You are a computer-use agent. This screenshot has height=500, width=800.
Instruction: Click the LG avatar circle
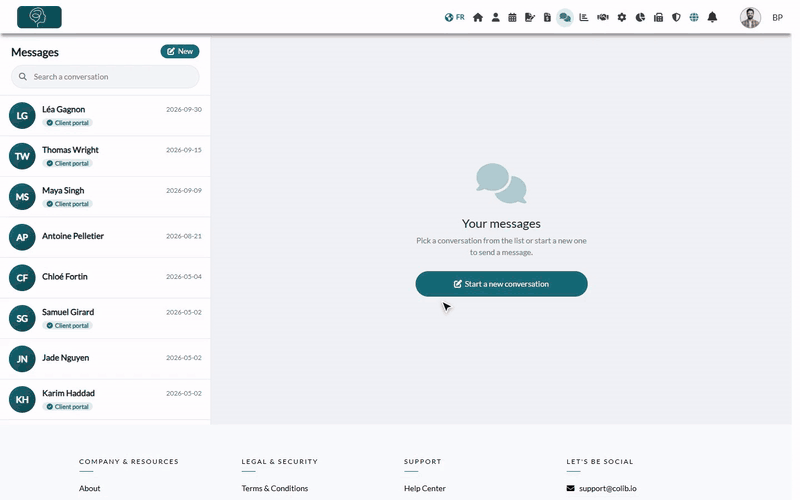click(22, 115)
